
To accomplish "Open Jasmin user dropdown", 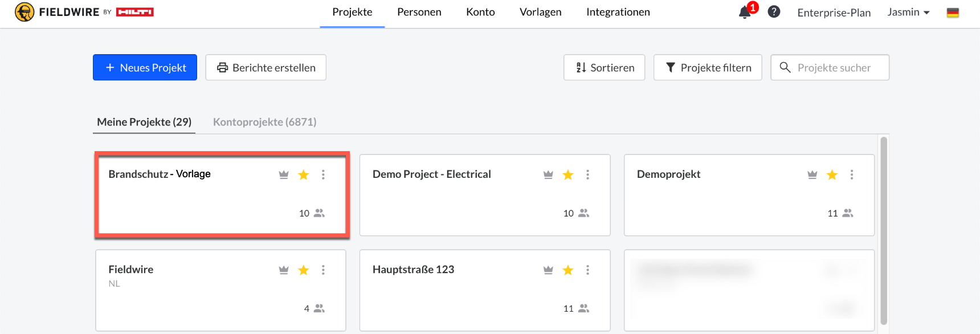I will 908,12.
